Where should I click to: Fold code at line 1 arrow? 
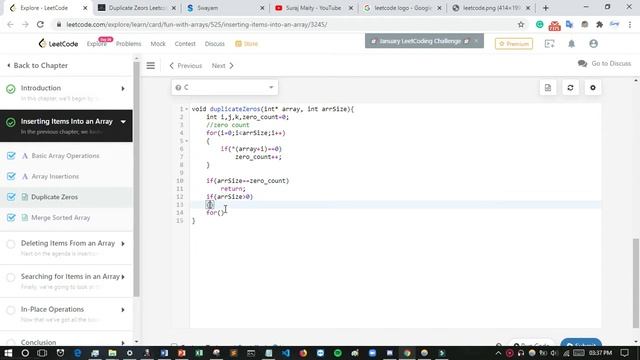[x=187, y=109]
